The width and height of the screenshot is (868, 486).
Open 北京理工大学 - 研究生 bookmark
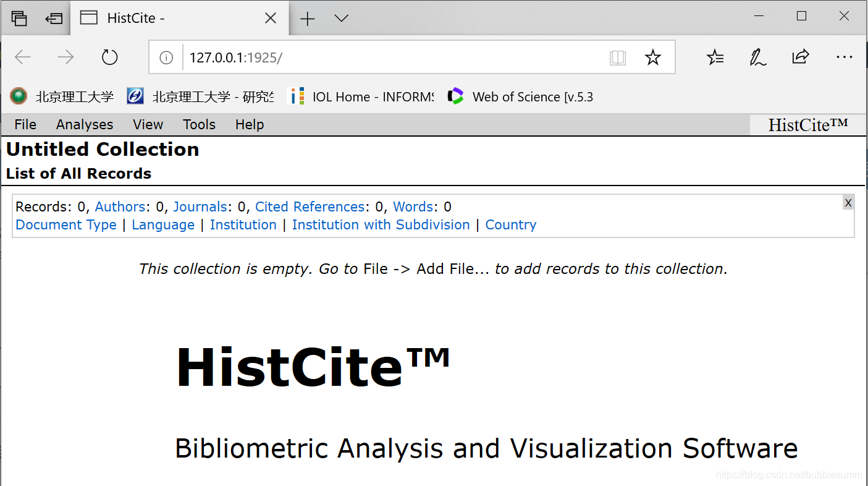[200, 96]
